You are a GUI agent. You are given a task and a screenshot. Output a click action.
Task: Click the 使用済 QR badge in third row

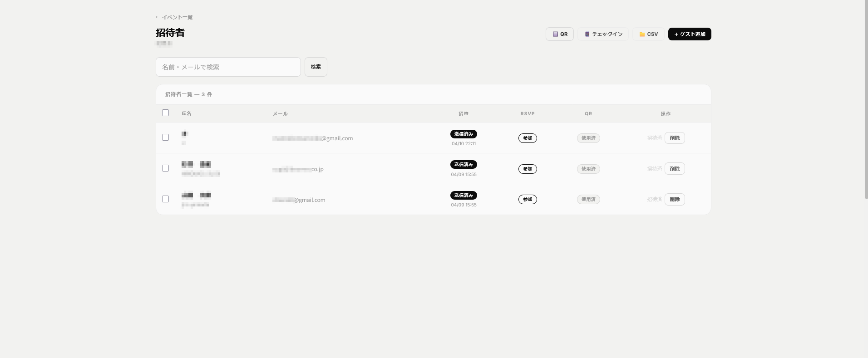[588, 199]
